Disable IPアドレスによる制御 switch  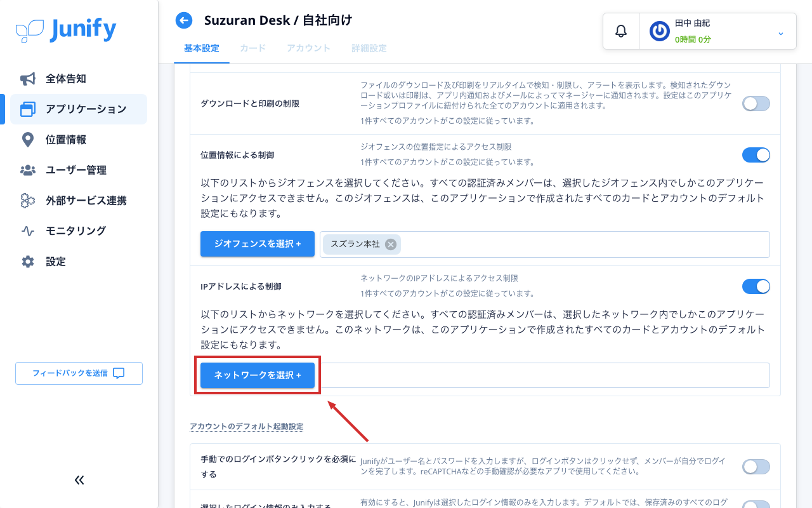point(756,286)
